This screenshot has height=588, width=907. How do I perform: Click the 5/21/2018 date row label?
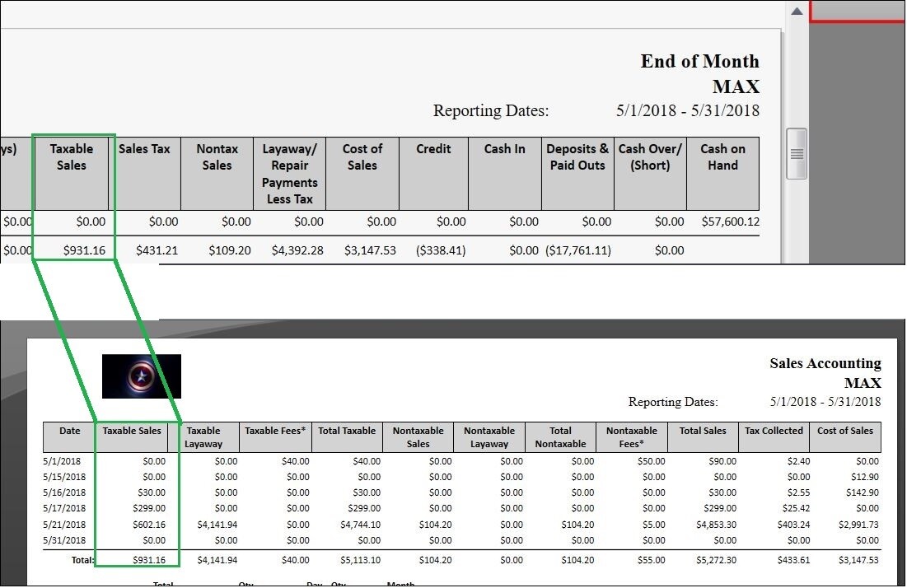[64, 525]
